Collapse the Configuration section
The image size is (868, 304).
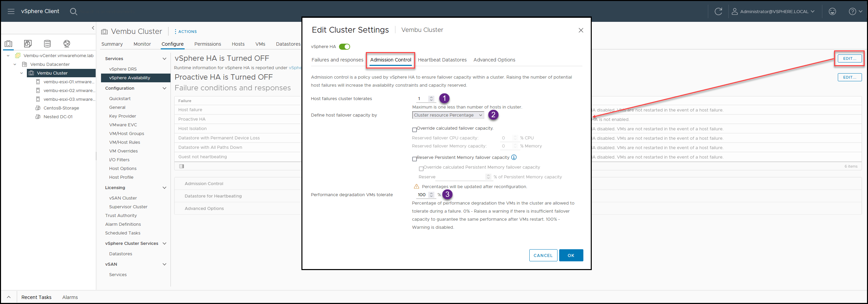(164, 88)
